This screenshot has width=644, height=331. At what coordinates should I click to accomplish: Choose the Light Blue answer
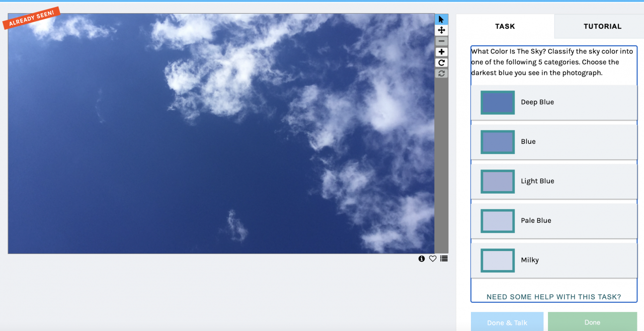click(x=554, y=182)
